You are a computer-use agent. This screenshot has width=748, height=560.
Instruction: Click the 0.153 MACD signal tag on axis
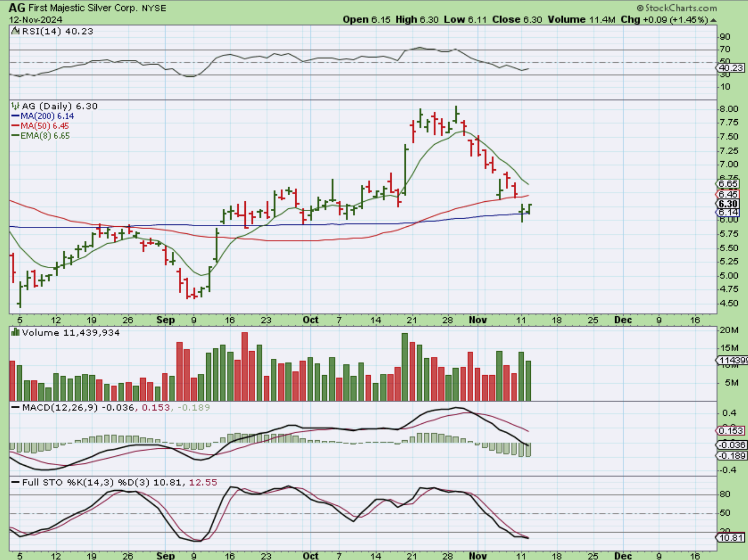coord(730,431)
